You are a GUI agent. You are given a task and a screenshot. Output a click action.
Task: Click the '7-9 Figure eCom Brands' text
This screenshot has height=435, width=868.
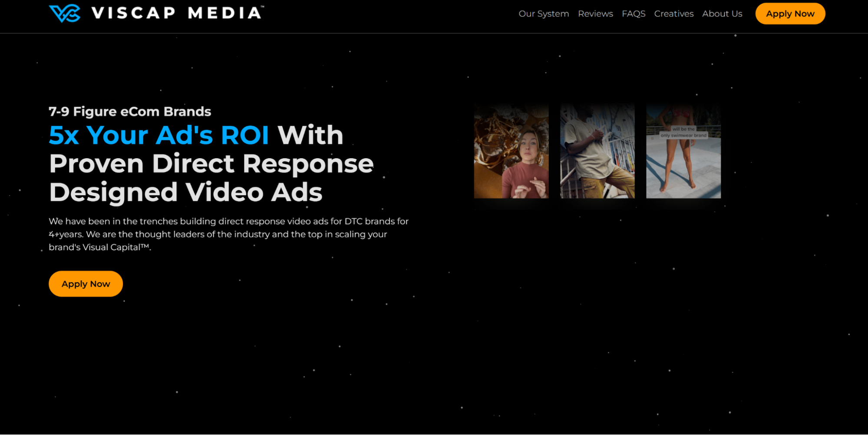[x=130, y=112]
